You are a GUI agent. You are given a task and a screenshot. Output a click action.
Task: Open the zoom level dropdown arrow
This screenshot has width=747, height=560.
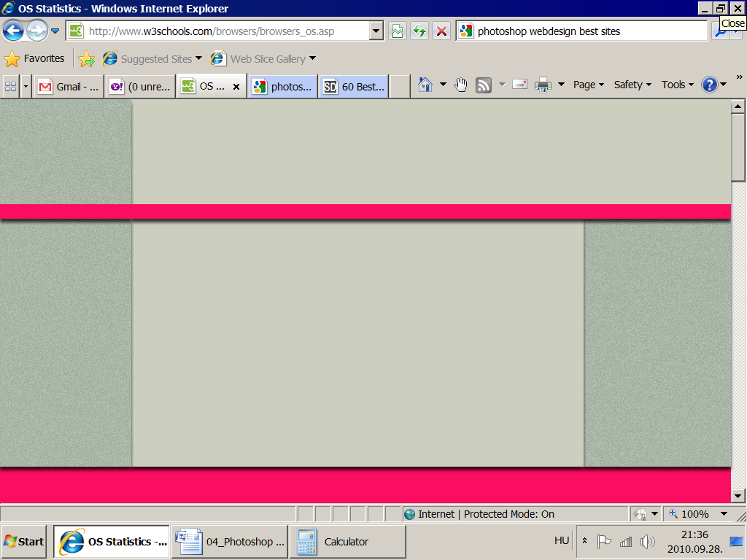(724, 514)
